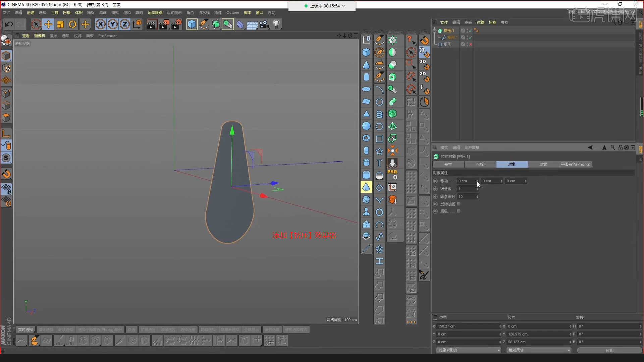Switch to 平滑着色(Phong) tab
Viewport: 644px width, 362px height.
tap(576, 164)
